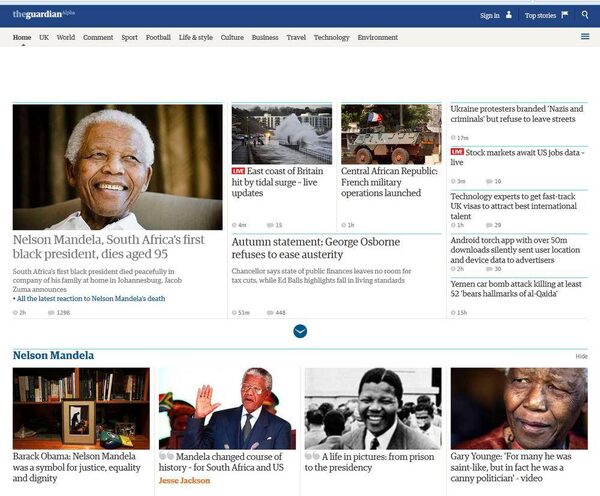Click LIVE badge on East coast tidal surge story
Image resolution: width=600 pixels, height=496 pixels.
[x=238, y=171]
